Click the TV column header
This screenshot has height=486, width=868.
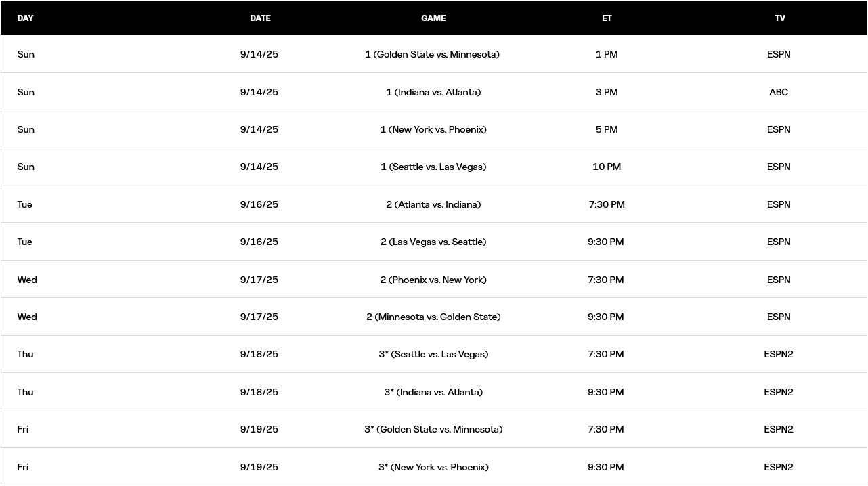[780, 18]
